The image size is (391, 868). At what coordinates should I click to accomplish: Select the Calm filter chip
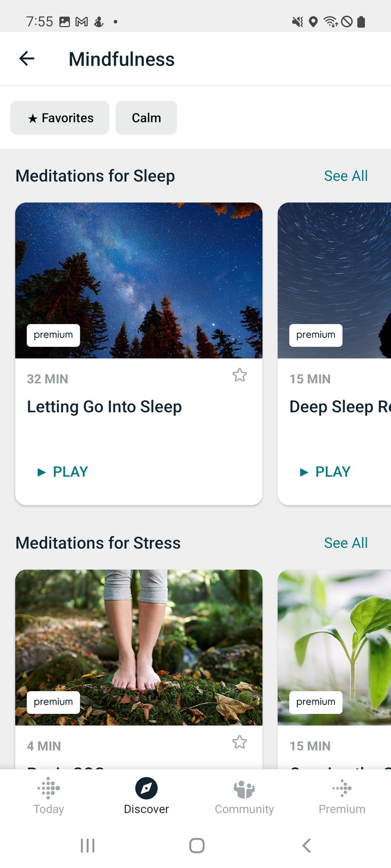click(x=146, y=118)
